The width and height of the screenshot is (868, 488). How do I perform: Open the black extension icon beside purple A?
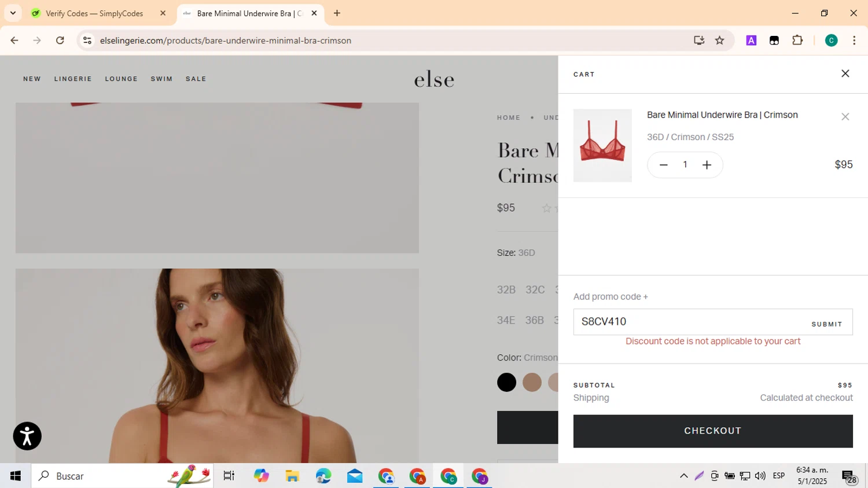point(774,41)
